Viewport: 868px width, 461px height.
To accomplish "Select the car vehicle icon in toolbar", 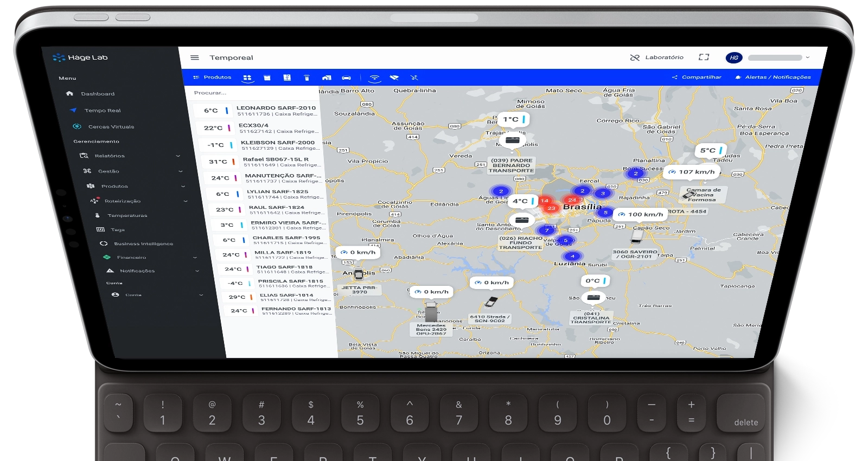I will click(x=347, y=78).
